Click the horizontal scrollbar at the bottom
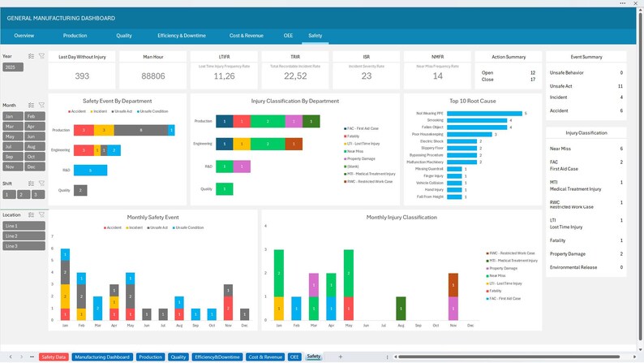 tap(509, 357)
